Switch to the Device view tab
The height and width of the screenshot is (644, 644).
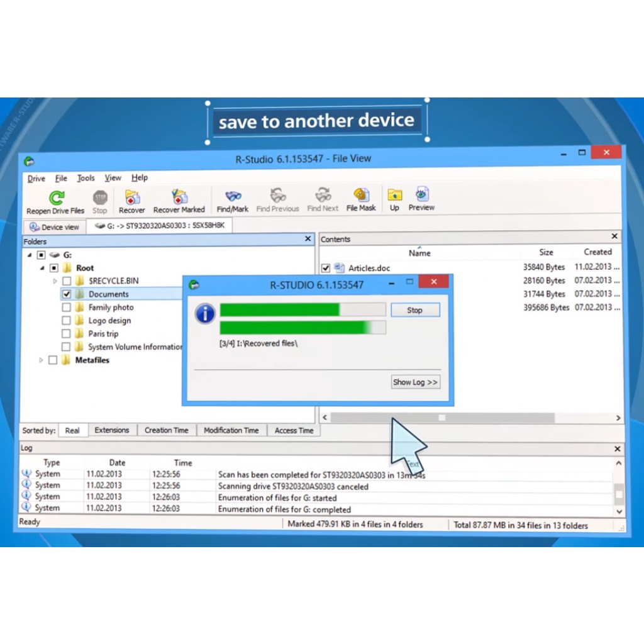pos(55,226)
